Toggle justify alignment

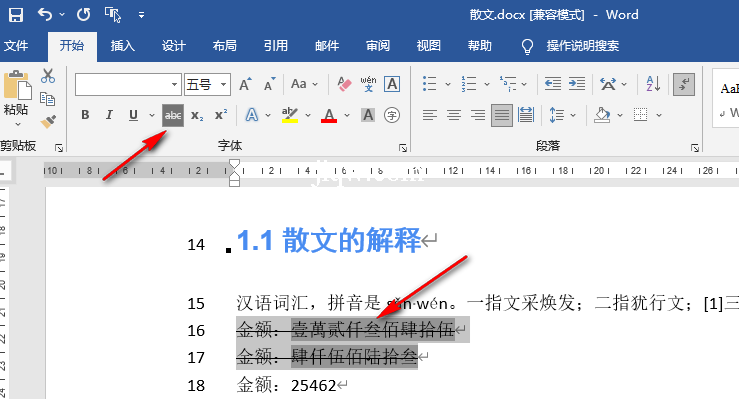pyautogui.click(x=501, y=115)
